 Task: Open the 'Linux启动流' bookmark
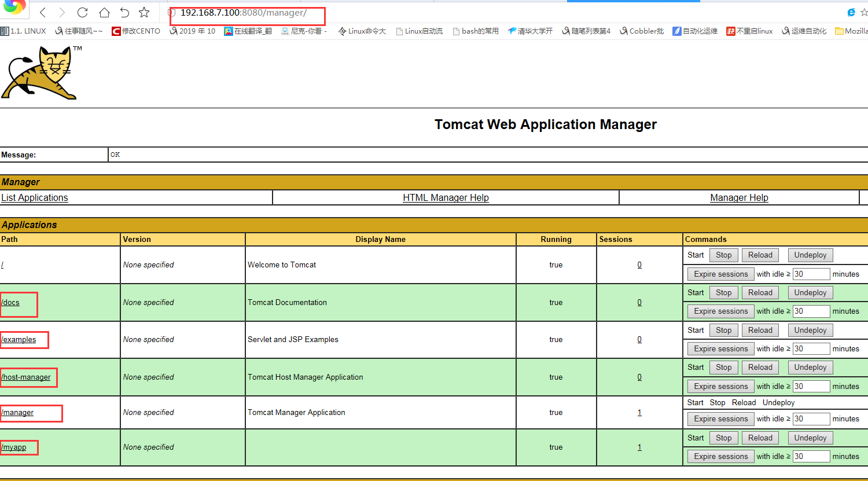click(419, 31)
